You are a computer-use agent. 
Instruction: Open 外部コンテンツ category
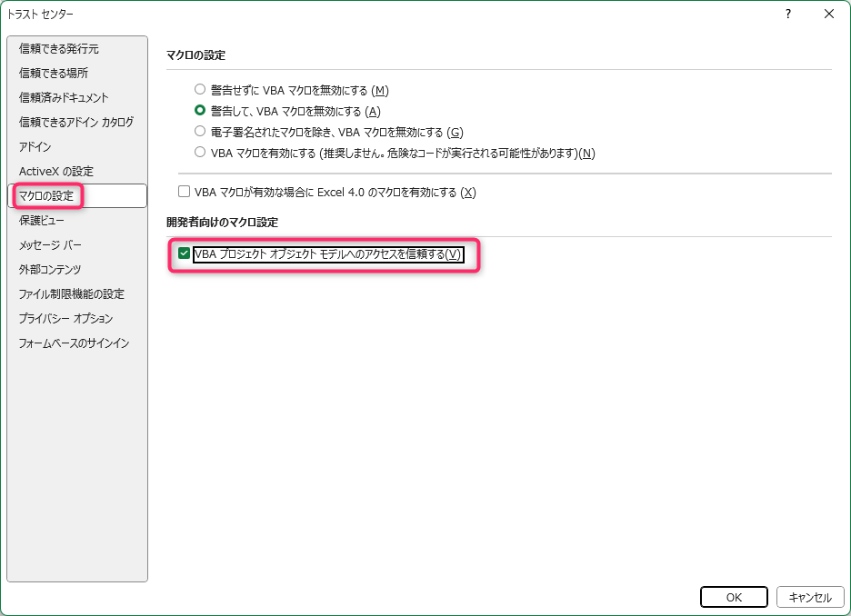click(50, 269)
